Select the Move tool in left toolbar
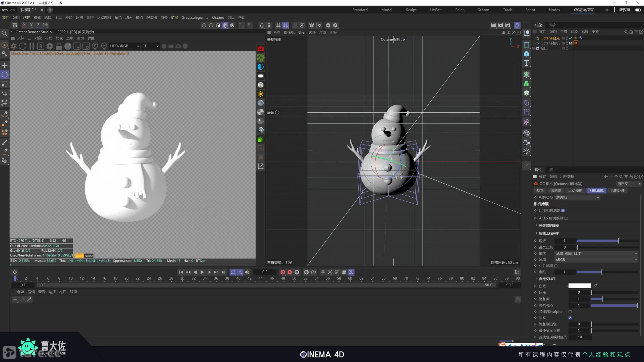644x362 pixels. point(5,65)
